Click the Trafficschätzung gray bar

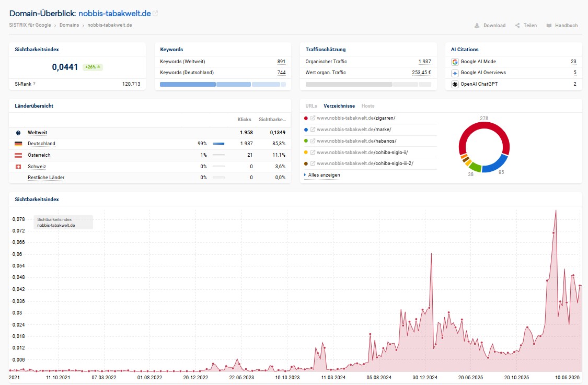[x=368, y=84]
